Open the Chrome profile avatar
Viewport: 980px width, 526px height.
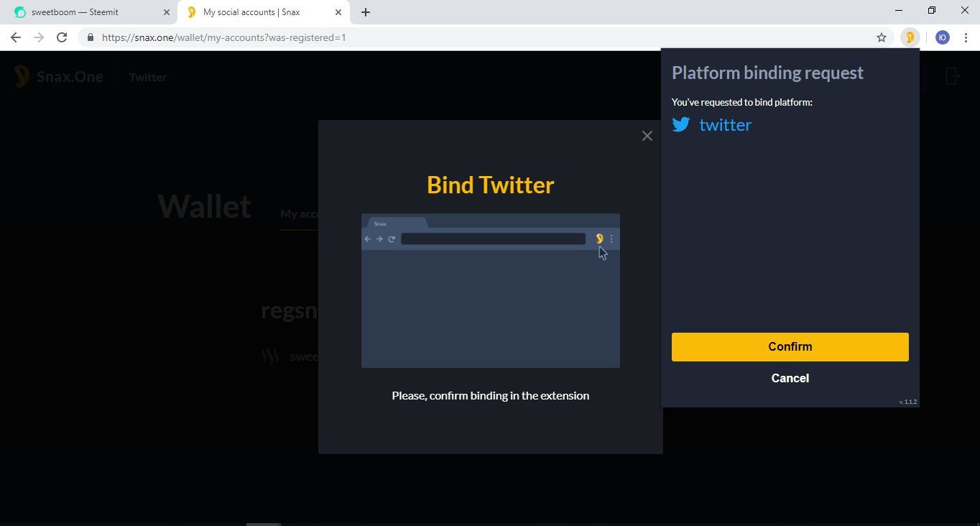943,37
